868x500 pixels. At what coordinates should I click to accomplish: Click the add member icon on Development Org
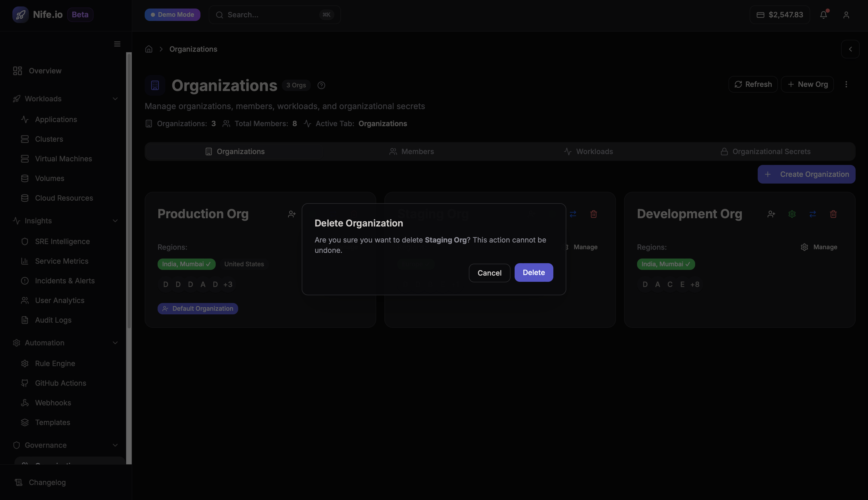click(771, 214)
